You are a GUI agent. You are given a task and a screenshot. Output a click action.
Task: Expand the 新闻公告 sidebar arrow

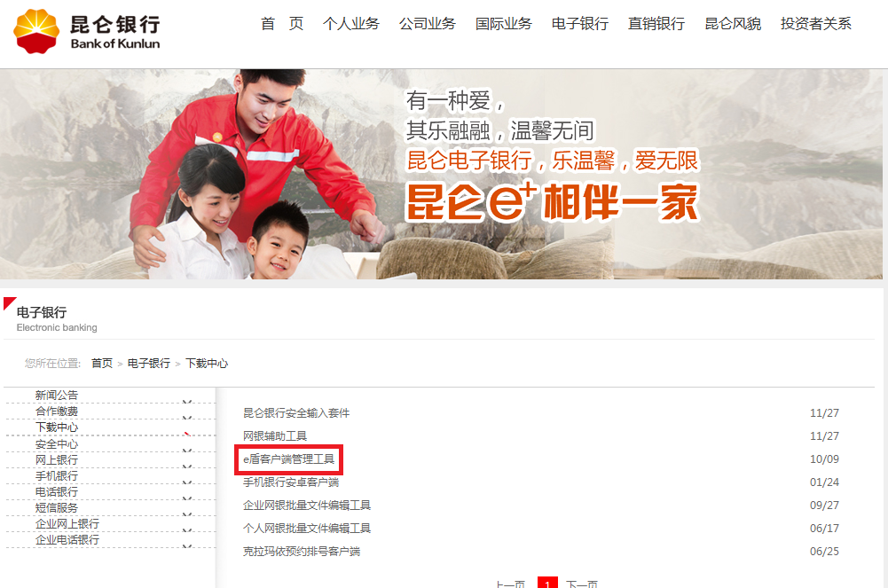click(186, 401)
